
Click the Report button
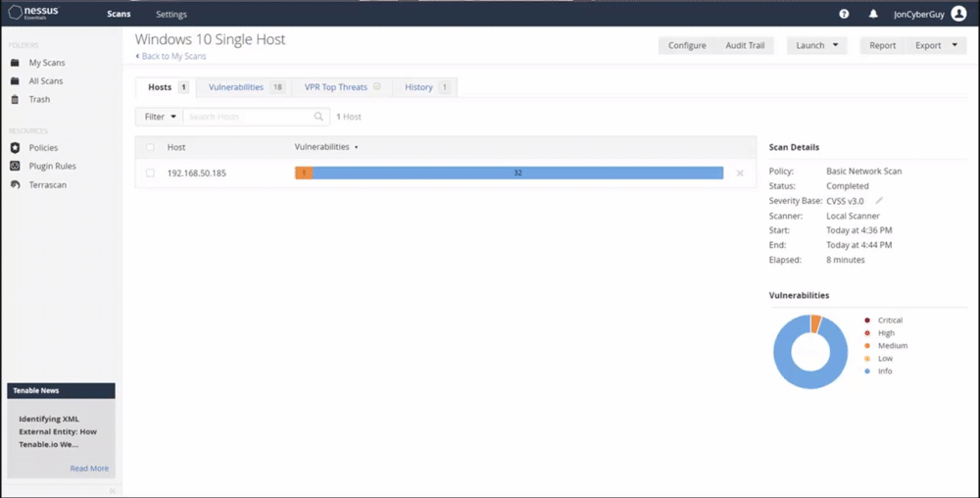pos(883,46)
